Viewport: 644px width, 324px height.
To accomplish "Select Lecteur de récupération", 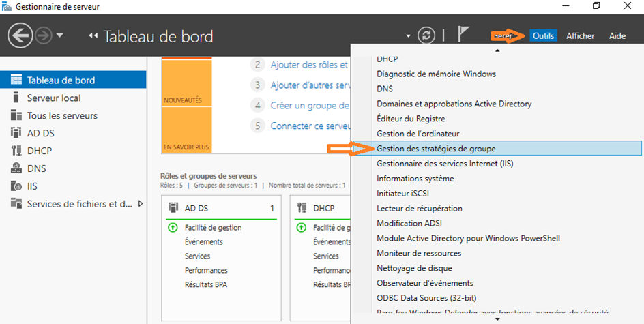I will tap(496, 208).
